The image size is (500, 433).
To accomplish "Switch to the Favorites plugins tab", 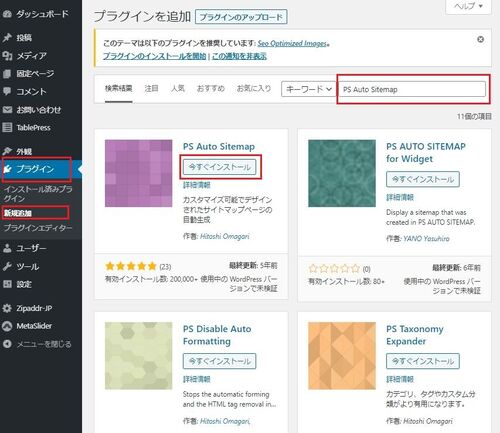I will (x=254, y=88).
